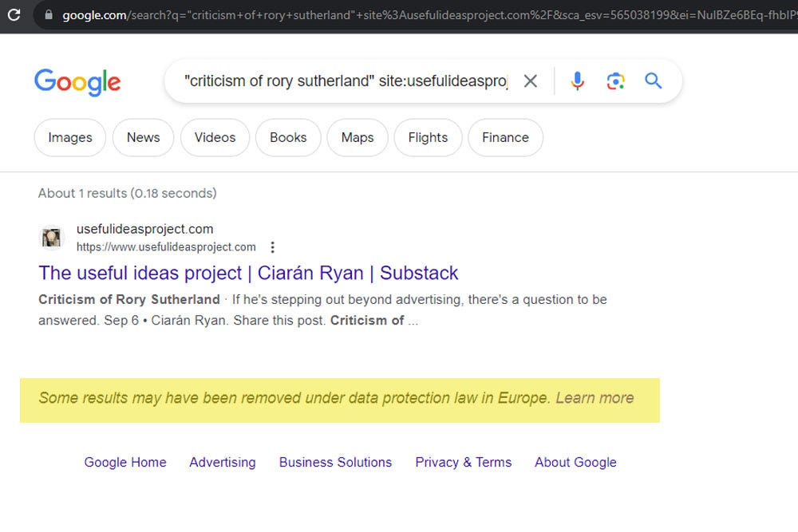This screenshot has height=532, width=798.
Task: Click the Google logo
Action: coord(77,82)
